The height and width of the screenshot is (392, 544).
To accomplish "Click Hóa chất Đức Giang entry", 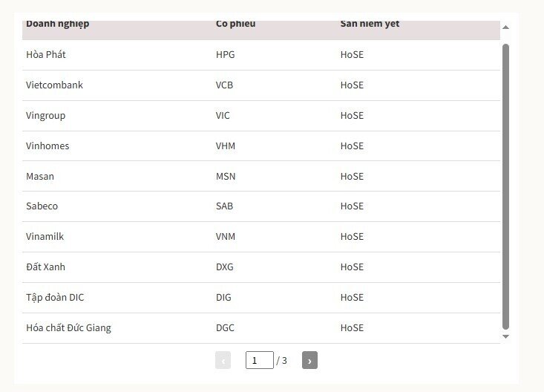I will coord(69,327).
